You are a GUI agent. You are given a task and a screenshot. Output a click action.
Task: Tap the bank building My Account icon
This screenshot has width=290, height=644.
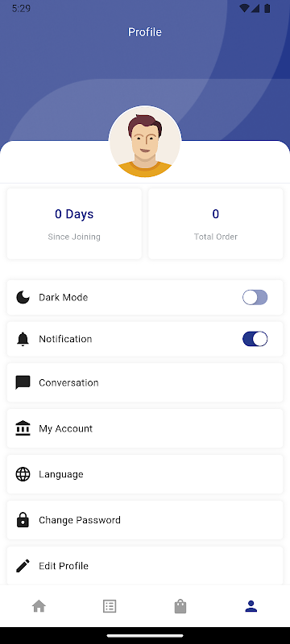click(x=23, y=428)
